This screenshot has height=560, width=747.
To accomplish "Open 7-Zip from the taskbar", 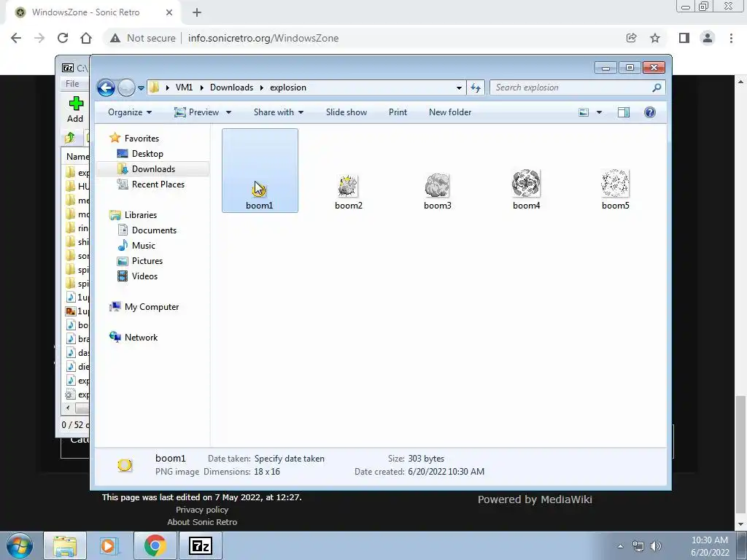I will pyautogui.click(x=200, y=545).
